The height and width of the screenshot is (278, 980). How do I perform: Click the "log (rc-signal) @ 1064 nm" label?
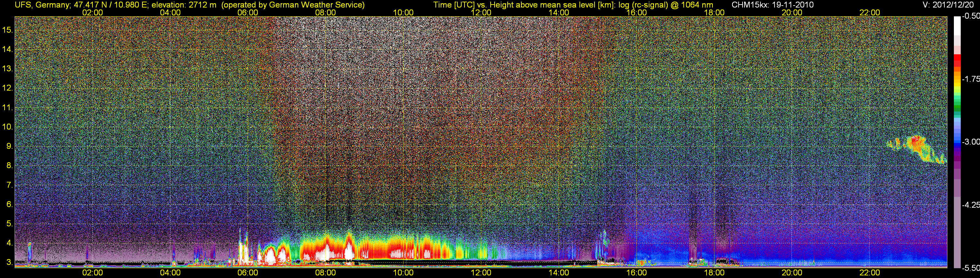pos(665,5)
